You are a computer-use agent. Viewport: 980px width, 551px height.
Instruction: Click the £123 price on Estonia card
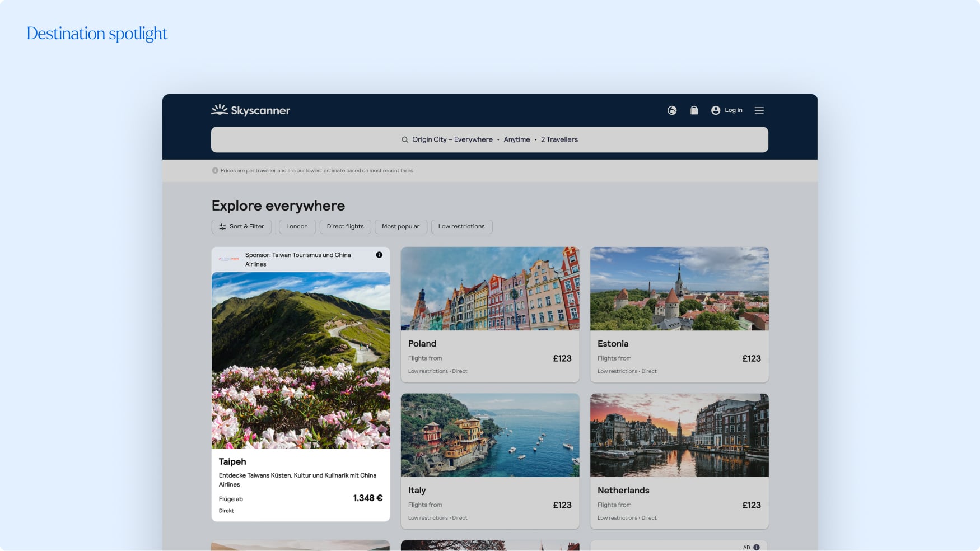pyautogui.click(x=752, y=358)
